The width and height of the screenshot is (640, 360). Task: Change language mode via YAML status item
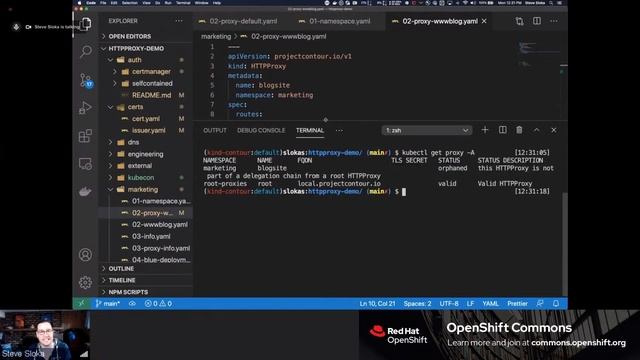coord(490,304)
